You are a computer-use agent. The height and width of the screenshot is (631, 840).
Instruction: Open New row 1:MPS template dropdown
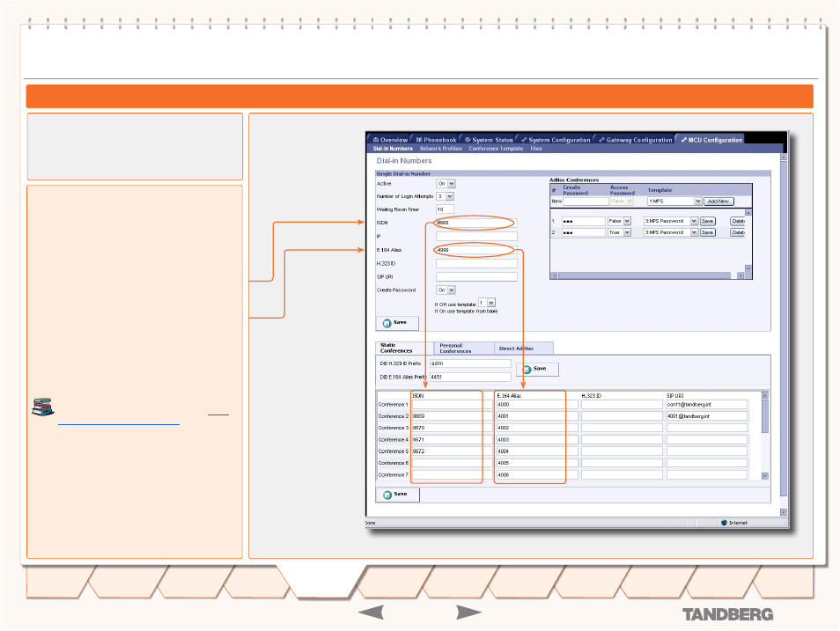click(674, 202)
